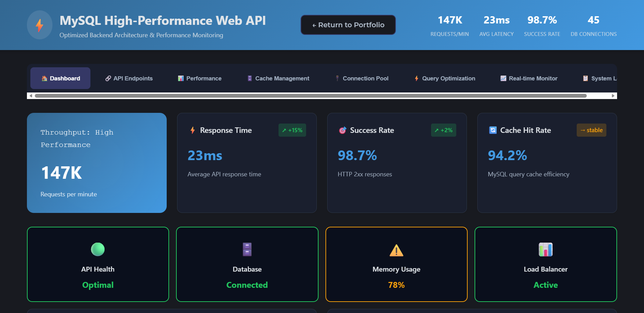Click the +15% trend badge on Response Time
Screen dimensions: 644x313
[x=292, y=130]
